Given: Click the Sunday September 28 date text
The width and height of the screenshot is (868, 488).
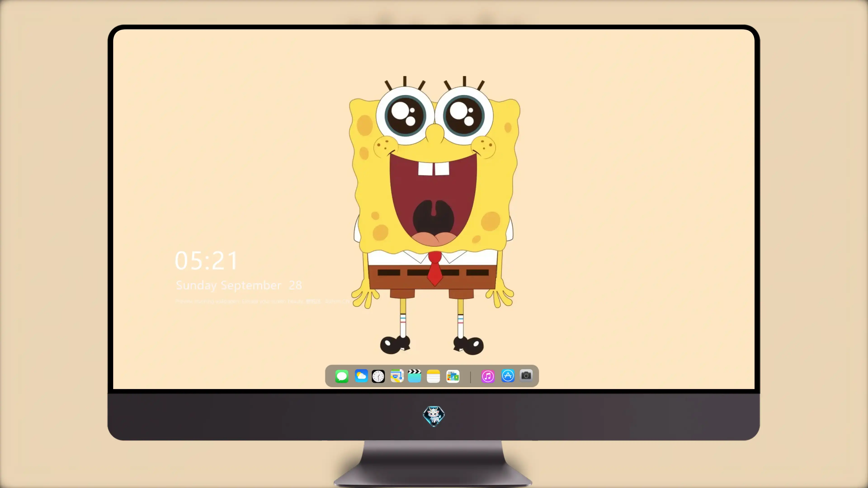Looking at the screenshot, I should (x=239, y=286).
